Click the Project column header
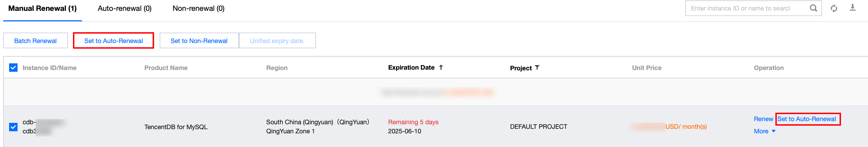 coord(521,68)
